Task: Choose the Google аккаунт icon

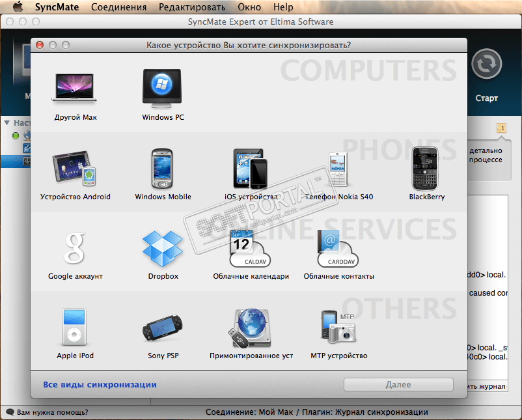Action: [x=75, y=248]
